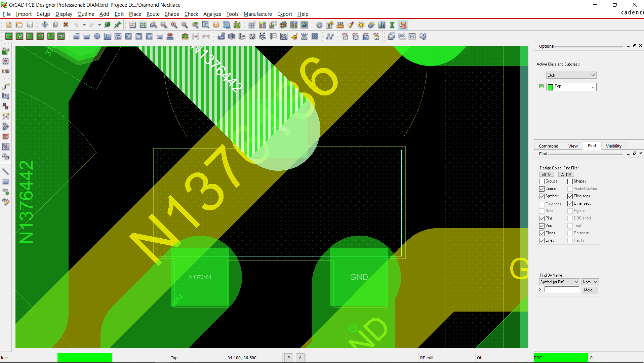The image size is (644, 363).
Task: Click the green DRC status indicator
Action: [x=561, y=358]
